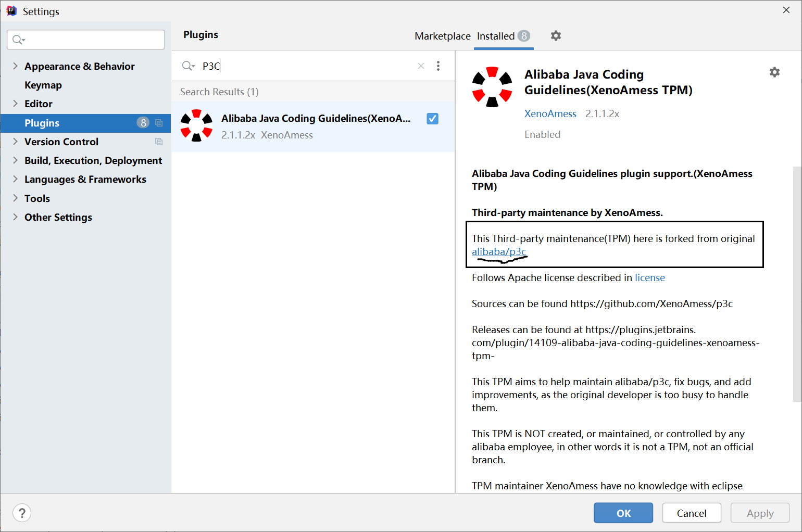Screen dimensions: 802x532
Task: Open the plugins gear menu beside Installed tab
Action: click(556, 35)
